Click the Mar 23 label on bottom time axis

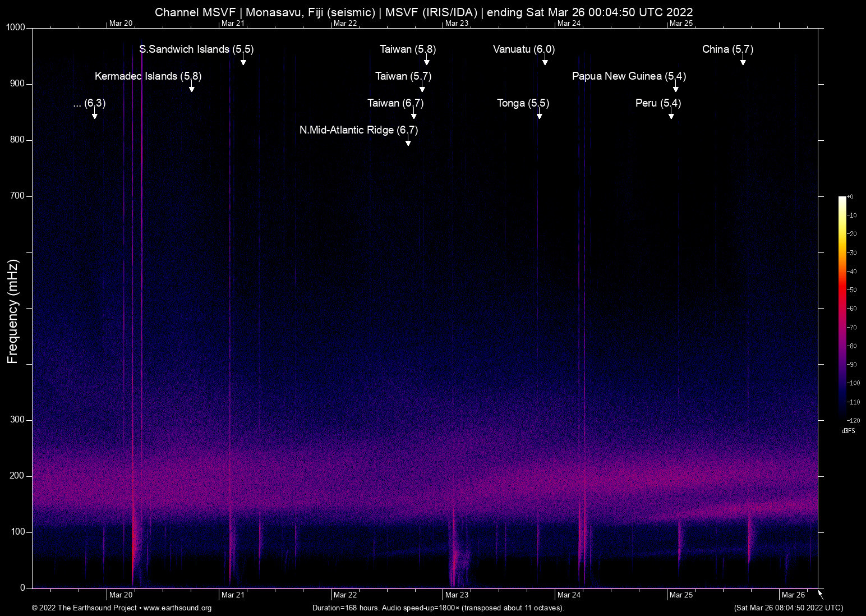457,595
